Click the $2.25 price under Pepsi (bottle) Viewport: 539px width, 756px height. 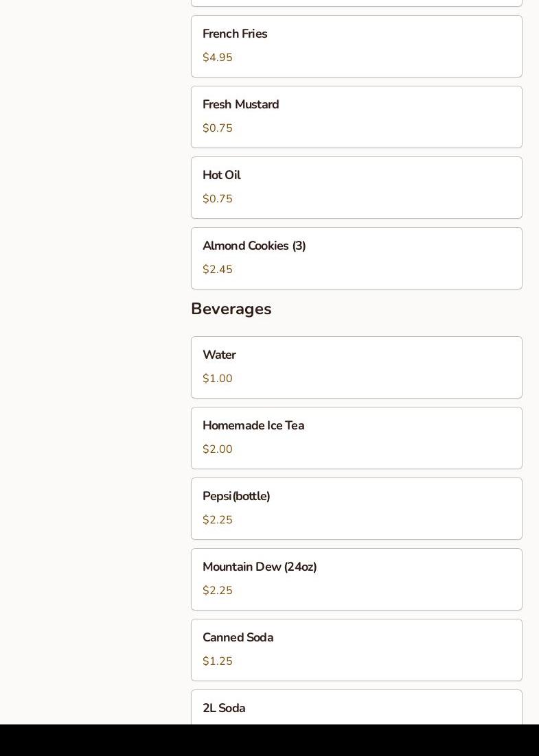click(218, 520)
